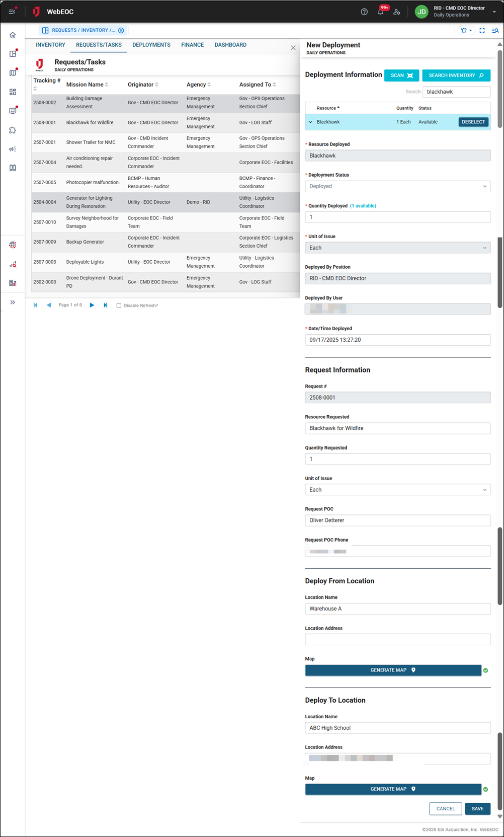
Task: Go to next page of requests
Action: point(92,305)
